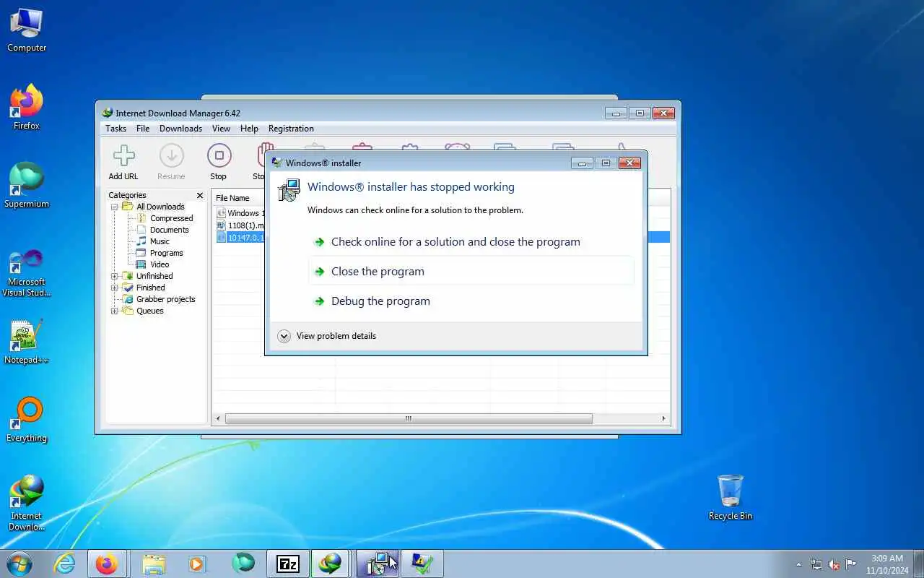Select Grabber projects in the tree

[165, 299]
